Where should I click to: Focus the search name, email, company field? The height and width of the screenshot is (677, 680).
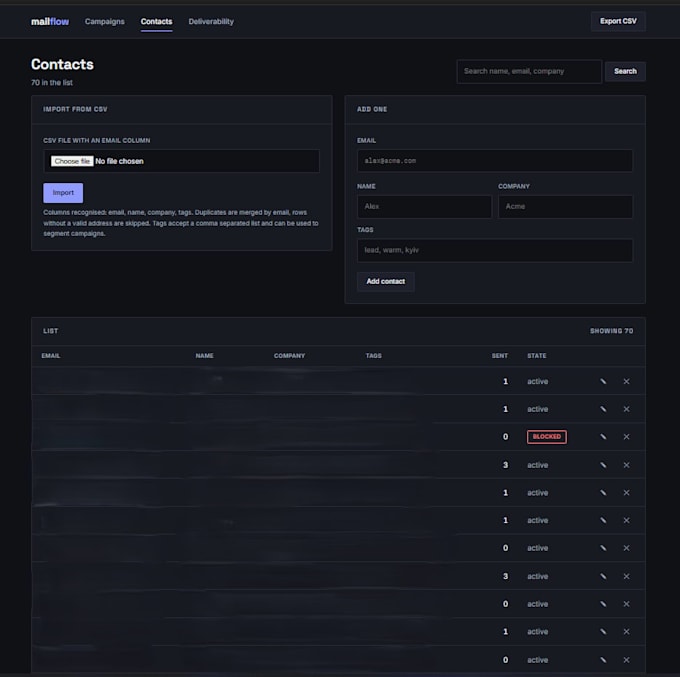click(529, 71)
